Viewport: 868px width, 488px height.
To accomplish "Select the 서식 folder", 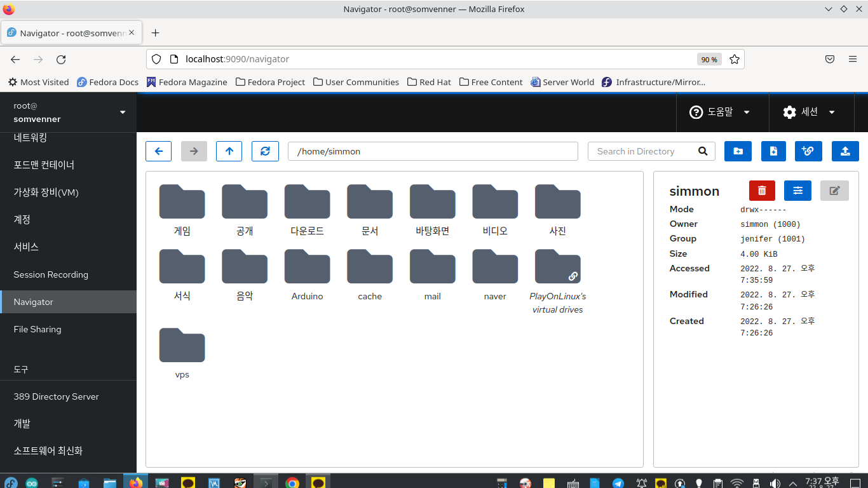I will 182,275.
